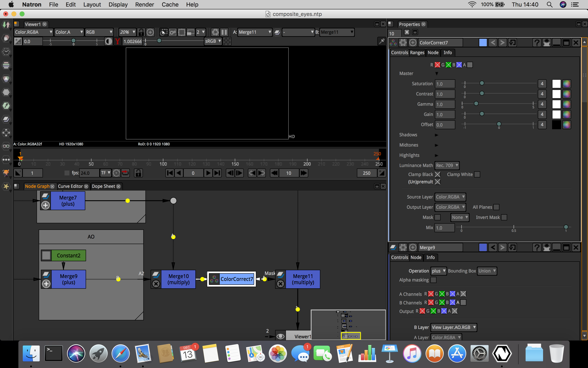
Task: Toggle the checkerboard background icon
Action: pyautogui.click(x=227, y=41)
